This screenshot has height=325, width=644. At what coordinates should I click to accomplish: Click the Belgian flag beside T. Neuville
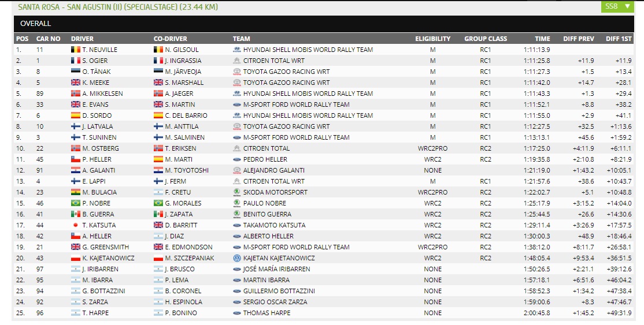[76, 50]
